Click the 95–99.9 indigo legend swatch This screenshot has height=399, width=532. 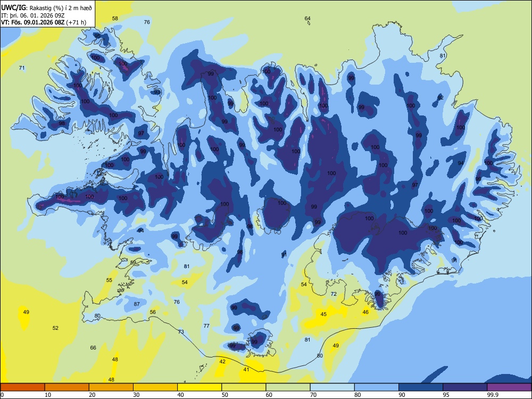pos(465,387)
